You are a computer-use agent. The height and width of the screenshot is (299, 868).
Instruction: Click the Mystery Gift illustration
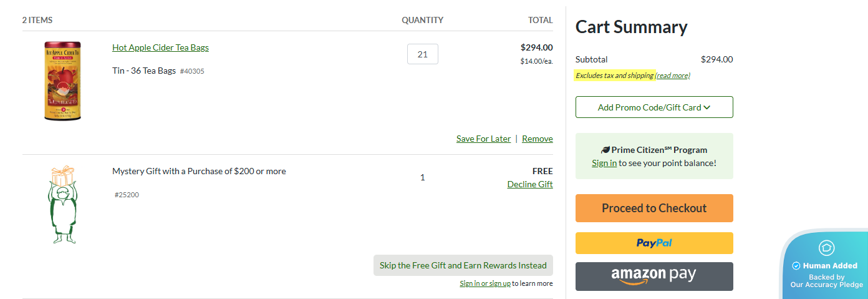[x=62, y=204]
